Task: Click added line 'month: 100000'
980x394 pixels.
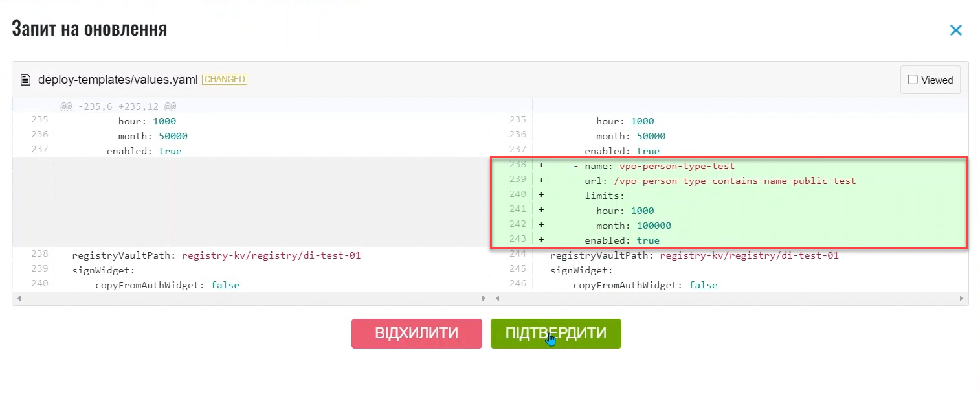Action: [x=634, y=226]
